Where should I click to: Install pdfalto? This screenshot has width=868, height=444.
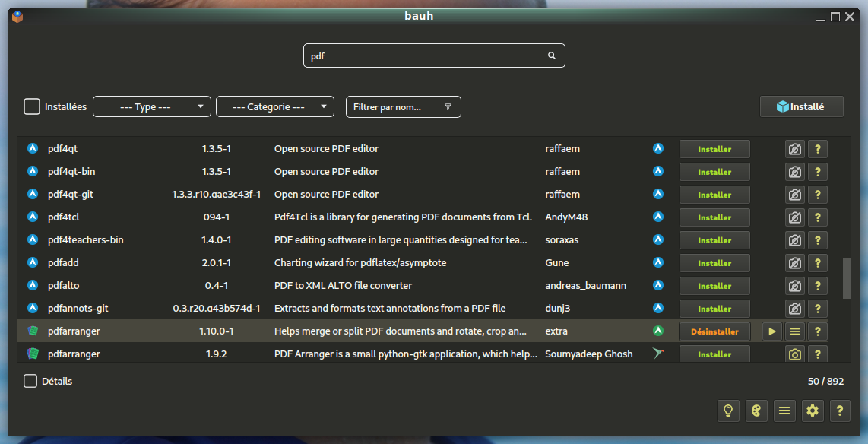tap(714, 285)
